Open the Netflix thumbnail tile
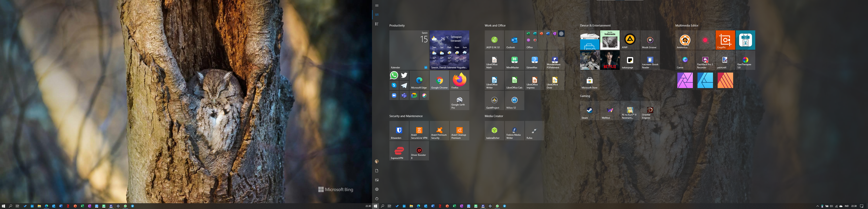Screen dimensions: 868x209 610,60
